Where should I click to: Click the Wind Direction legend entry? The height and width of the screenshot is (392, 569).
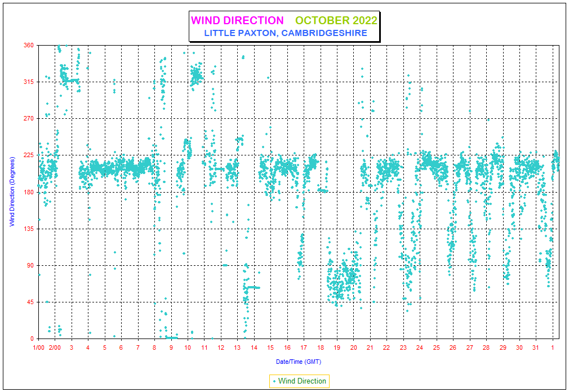click(299, 381)
